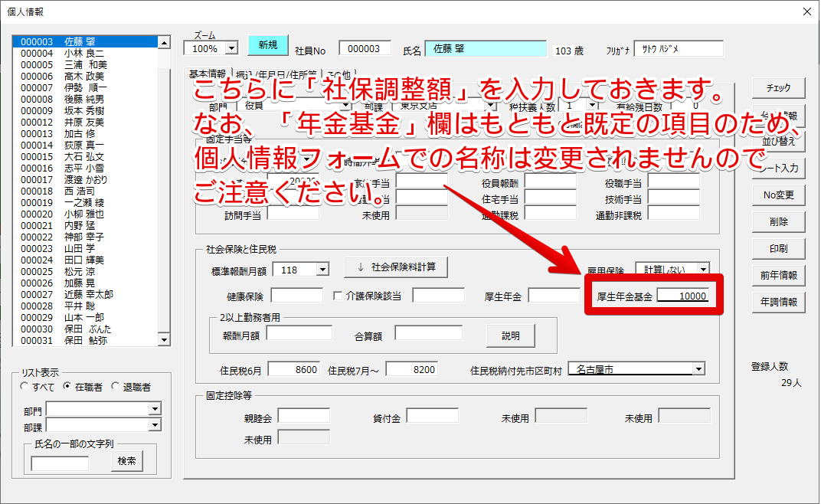Run the チェック validation button

pyautogui.click(x=778, y=88)
